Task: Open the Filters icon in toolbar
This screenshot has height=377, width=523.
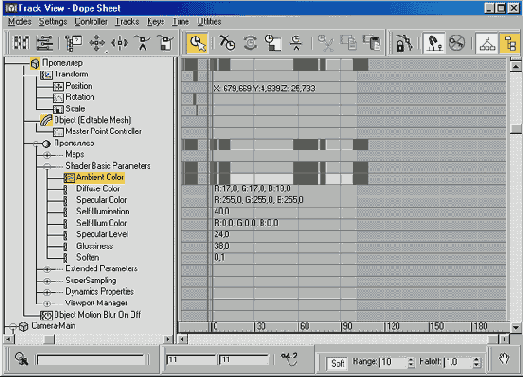Action: coord(73,43)
